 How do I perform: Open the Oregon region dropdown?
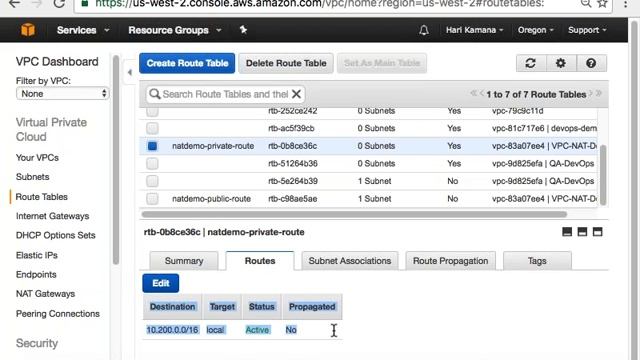click(x=536, y=30)
